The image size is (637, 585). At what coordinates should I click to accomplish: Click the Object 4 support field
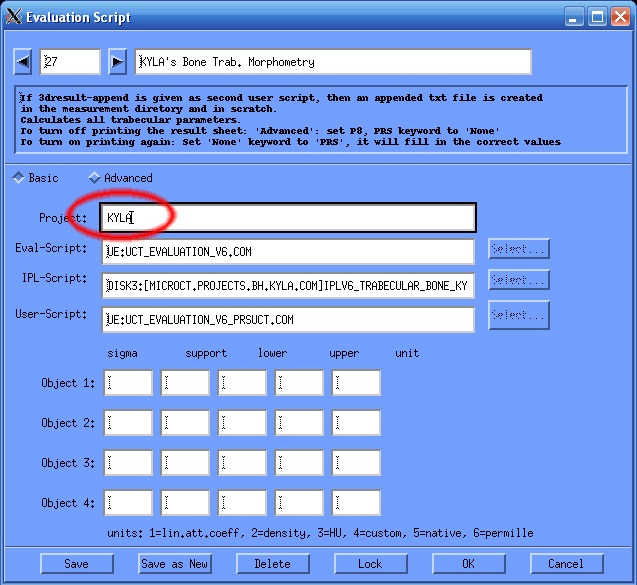tap(185, 503)
